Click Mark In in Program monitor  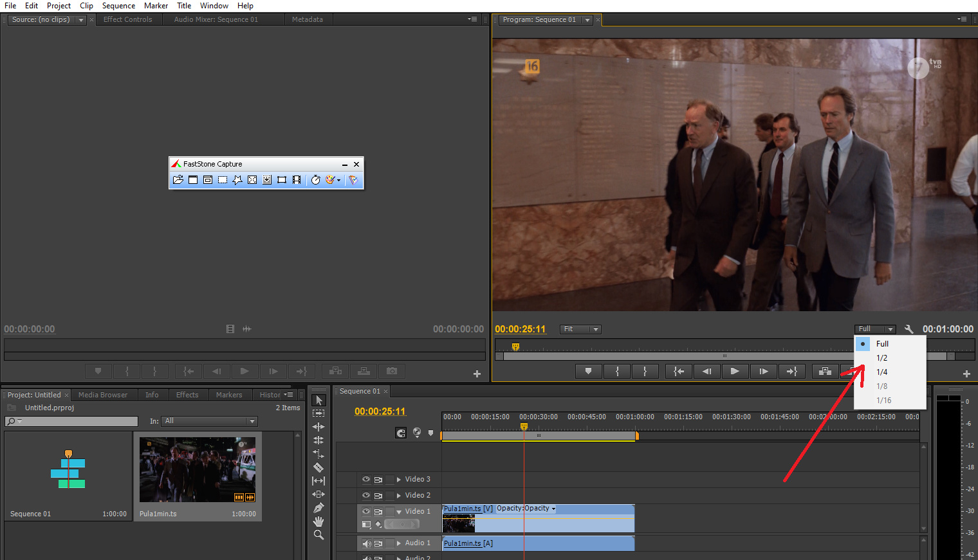tap(617, 371)
